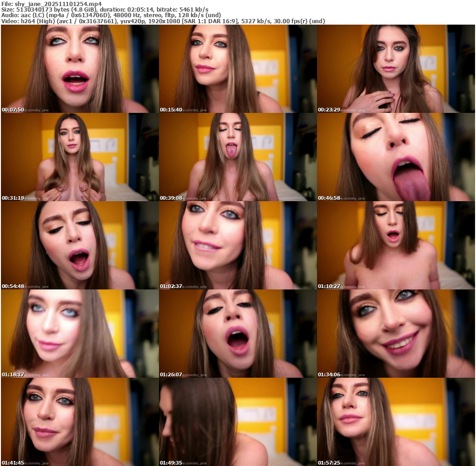Click the thumbnail stamped 01:41:45
Image resolution: width=476 pixels, height=466 pixels.
tap(79, 422)
